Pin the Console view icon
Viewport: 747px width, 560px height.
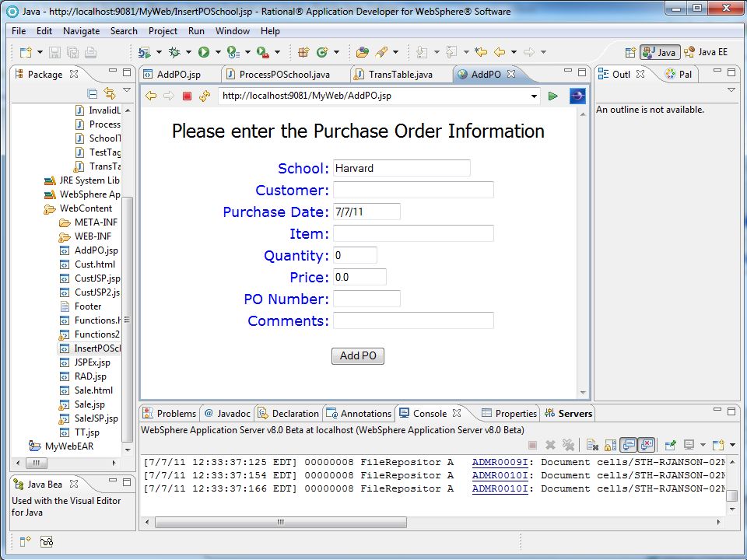tap(670, 445)
